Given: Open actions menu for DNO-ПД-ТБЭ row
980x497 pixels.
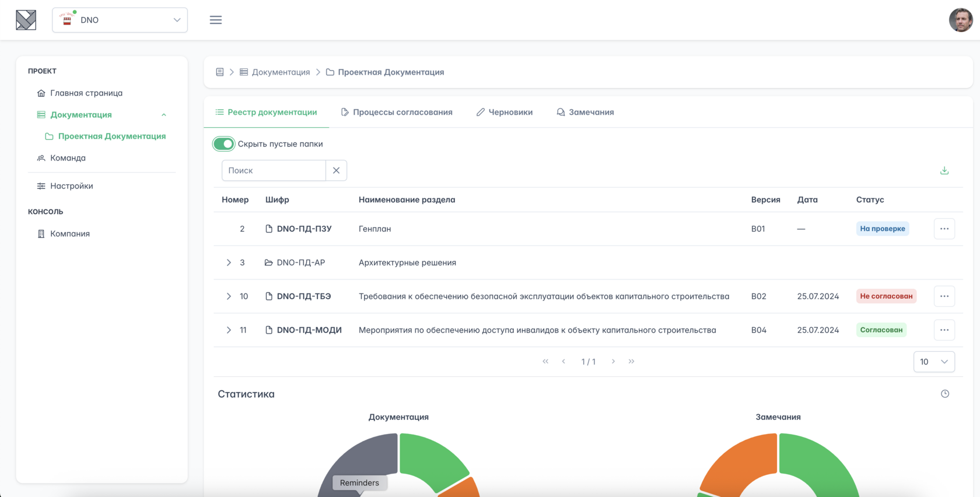Looking at the screenshot, I should (x=944, y=296).
